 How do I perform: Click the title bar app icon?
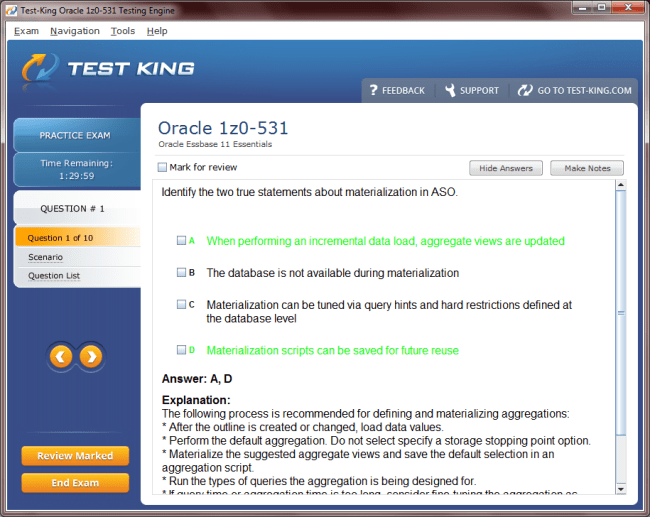[12, 10]
